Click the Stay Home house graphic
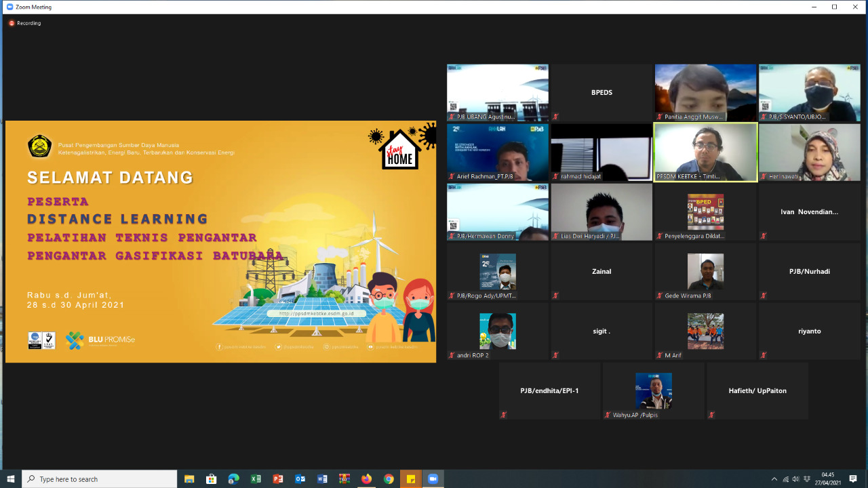This screenshot has height=488, width=868. pos(399,149)
